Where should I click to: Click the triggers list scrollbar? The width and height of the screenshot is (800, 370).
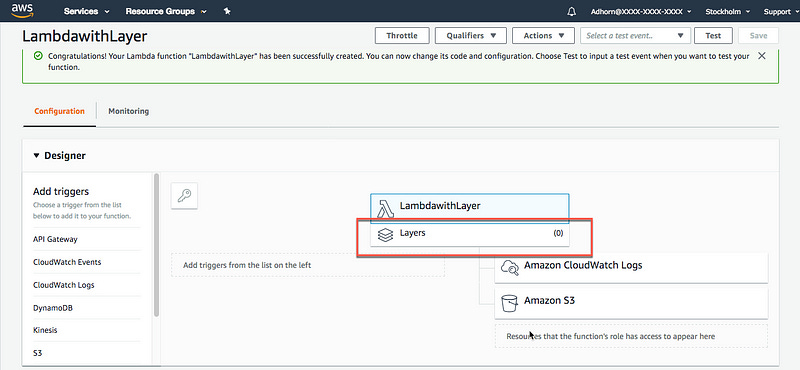pyautogui.click(x=157, y=245)
